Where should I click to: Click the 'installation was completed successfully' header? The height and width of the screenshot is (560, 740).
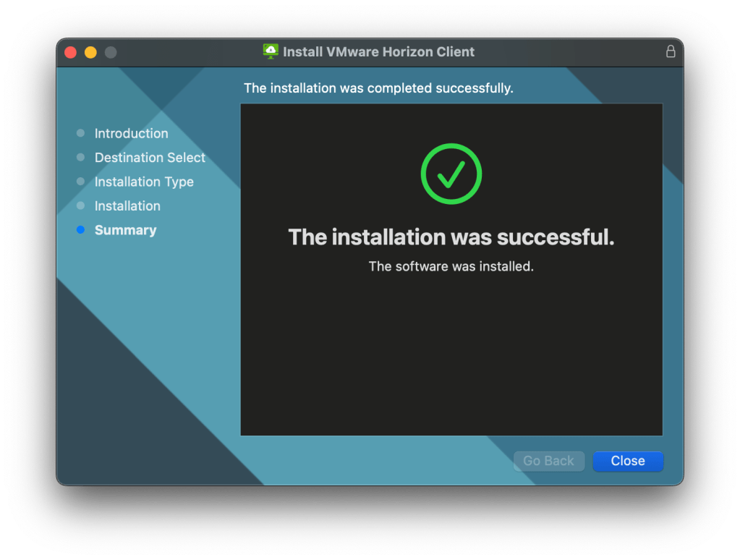coord(378,88)
